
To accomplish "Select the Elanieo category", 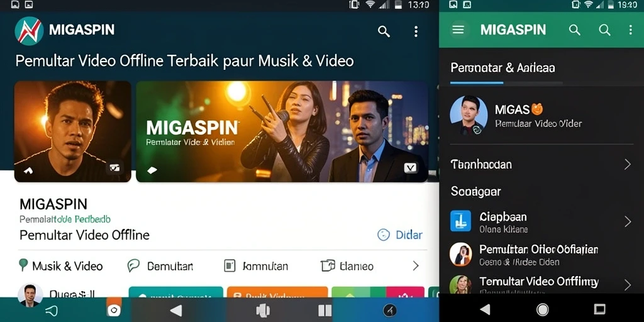I will pyautogui.click(x=347, y=266).
